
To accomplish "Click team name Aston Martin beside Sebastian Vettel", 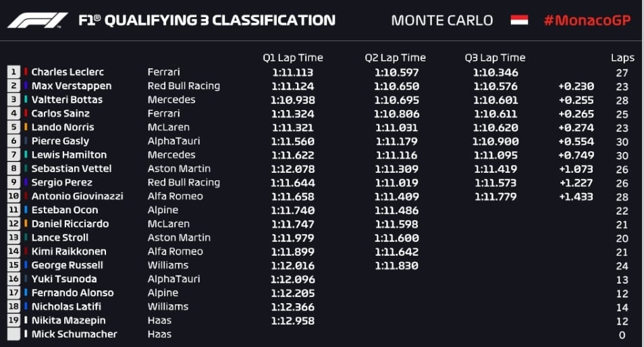I will (x=179, y=168).
